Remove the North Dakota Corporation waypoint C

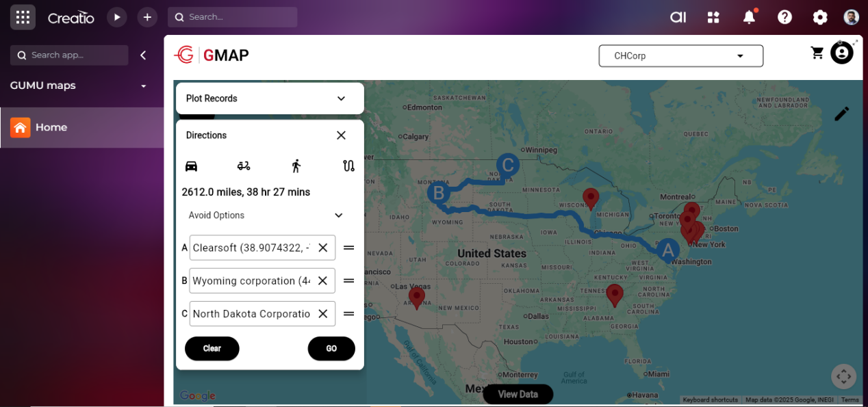click(323, 313)
